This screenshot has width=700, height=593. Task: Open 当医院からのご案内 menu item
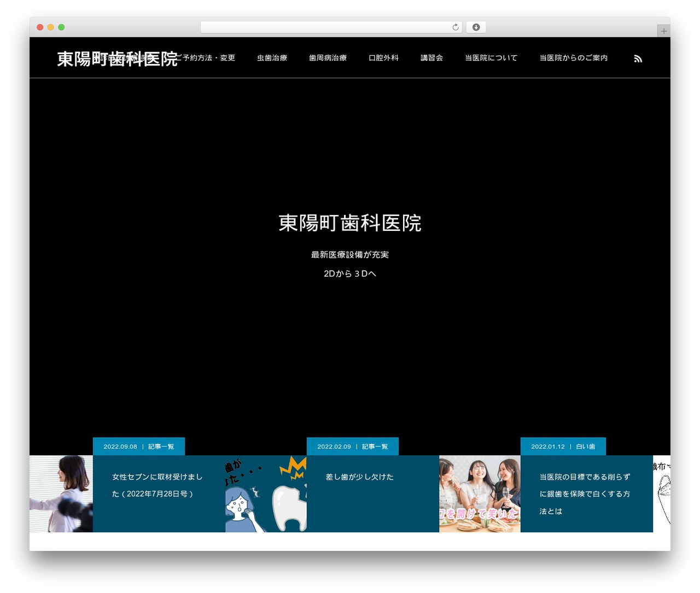pyautogui.click(x=573, y=58)
